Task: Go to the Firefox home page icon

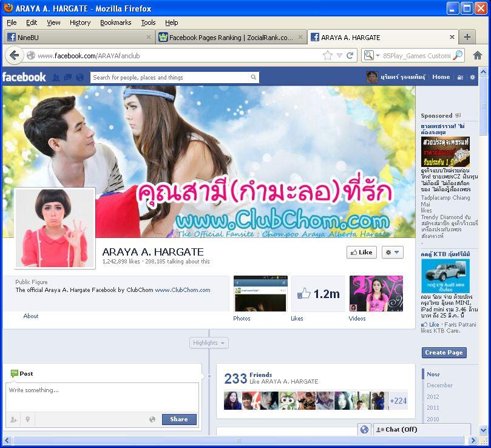Action: (x=478, y=55)
